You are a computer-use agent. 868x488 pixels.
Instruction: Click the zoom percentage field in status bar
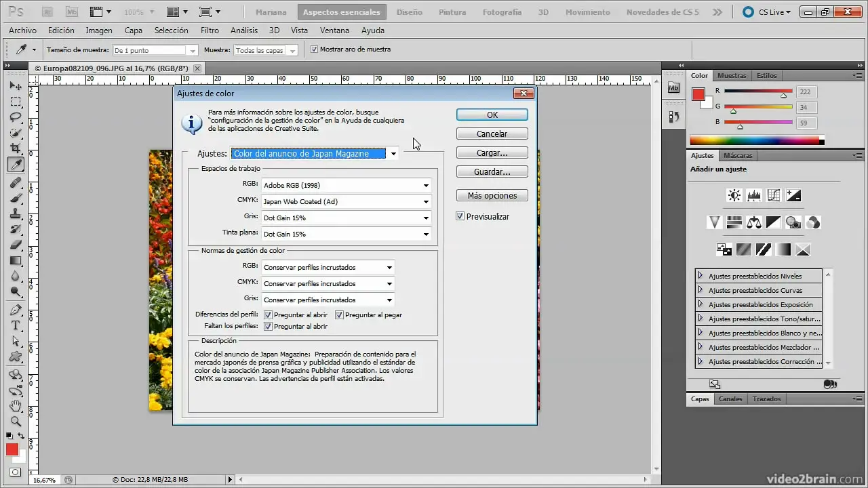[x=45, y=480]
